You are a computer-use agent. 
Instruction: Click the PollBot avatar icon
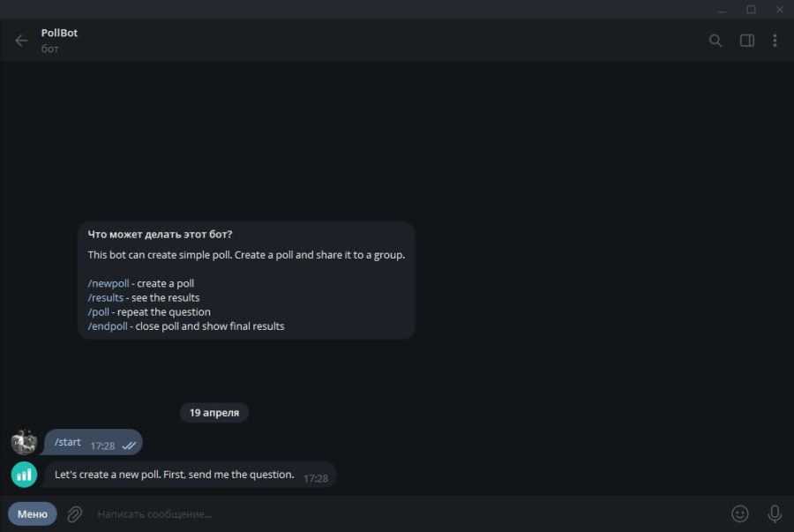point(24,475)
